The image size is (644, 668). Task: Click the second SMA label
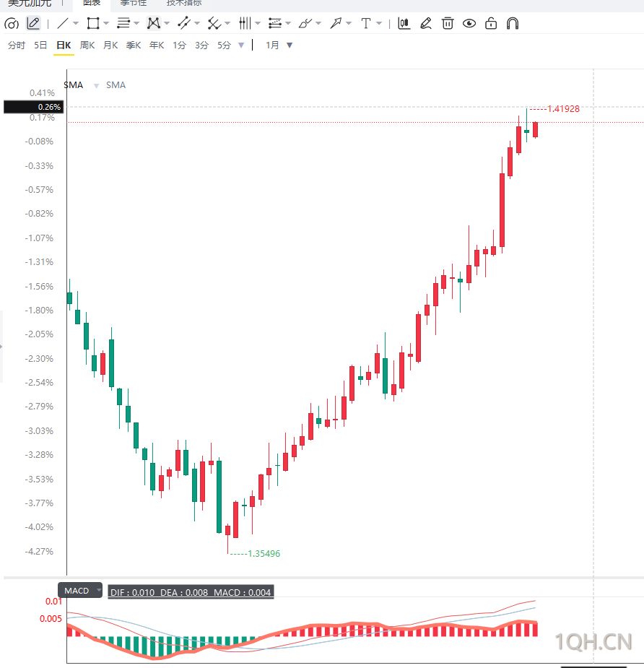[116, 85]
